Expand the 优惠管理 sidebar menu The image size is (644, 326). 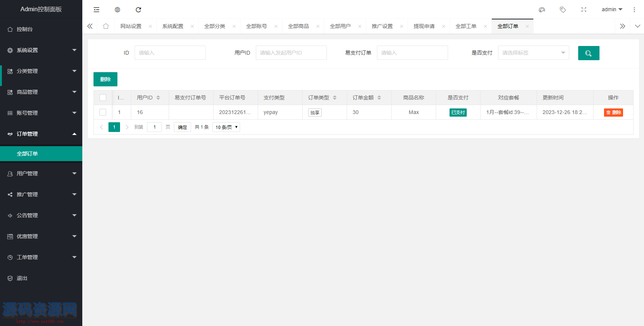click(x=41, y=236)
